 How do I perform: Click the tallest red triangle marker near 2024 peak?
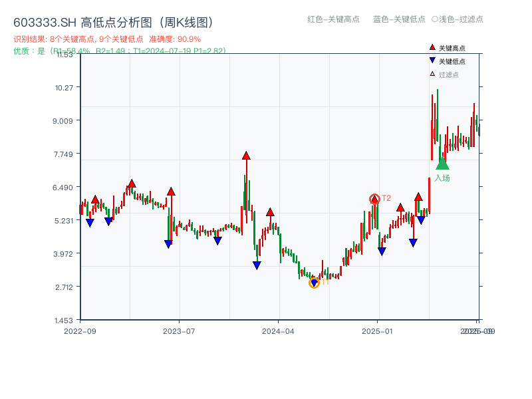tap(245, 156)
